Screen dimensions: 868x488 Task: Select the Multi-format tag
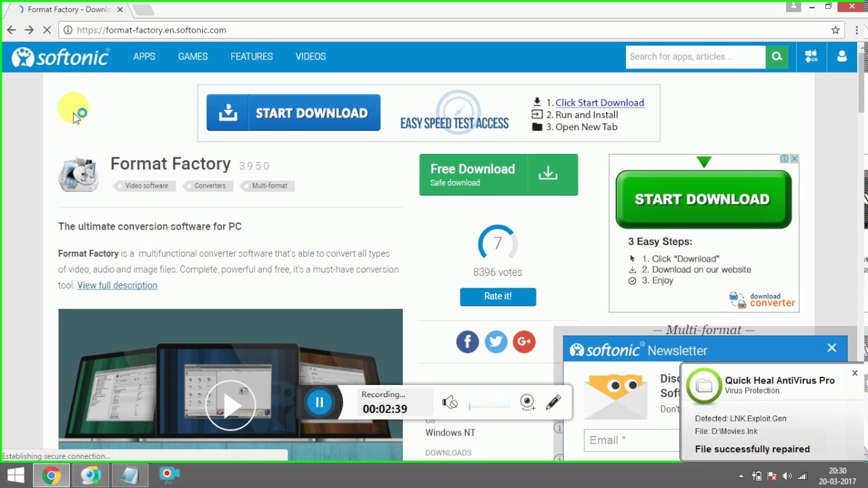click(267, 186)
